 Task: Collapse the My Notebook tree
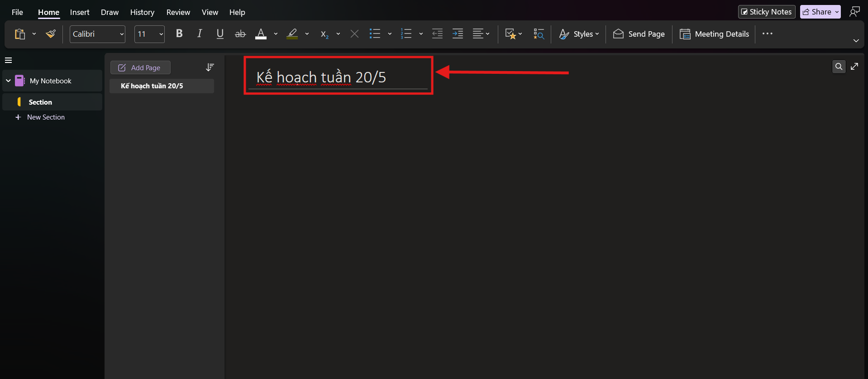[8, 81]
